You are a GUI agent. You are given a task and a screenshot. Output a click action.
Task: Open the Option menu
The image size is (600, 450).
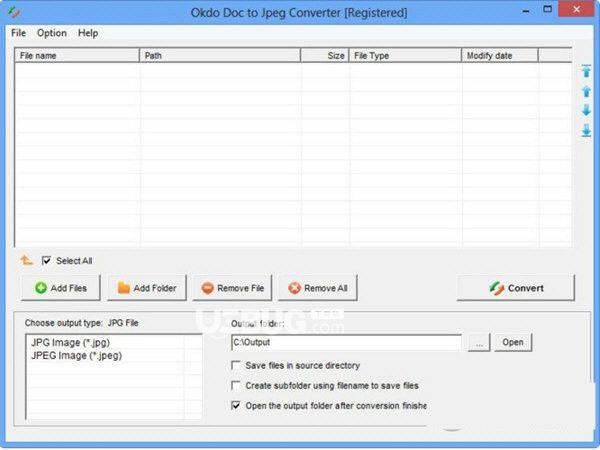(x=52, y=33)
